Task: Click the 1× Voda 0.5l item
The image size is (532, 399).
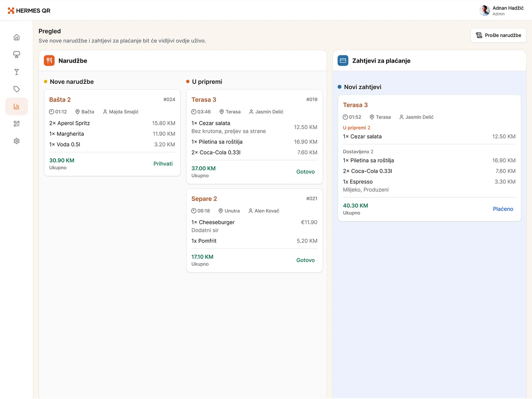Action: [x=65, y=144]
